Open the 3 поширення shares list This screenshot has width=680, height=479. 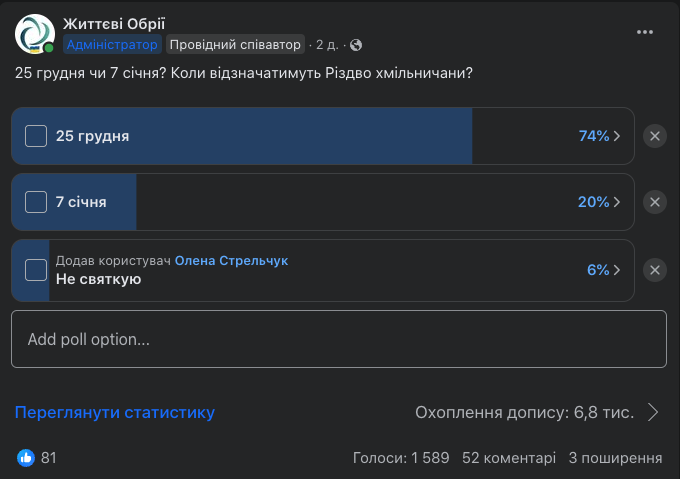pos(615,458)
